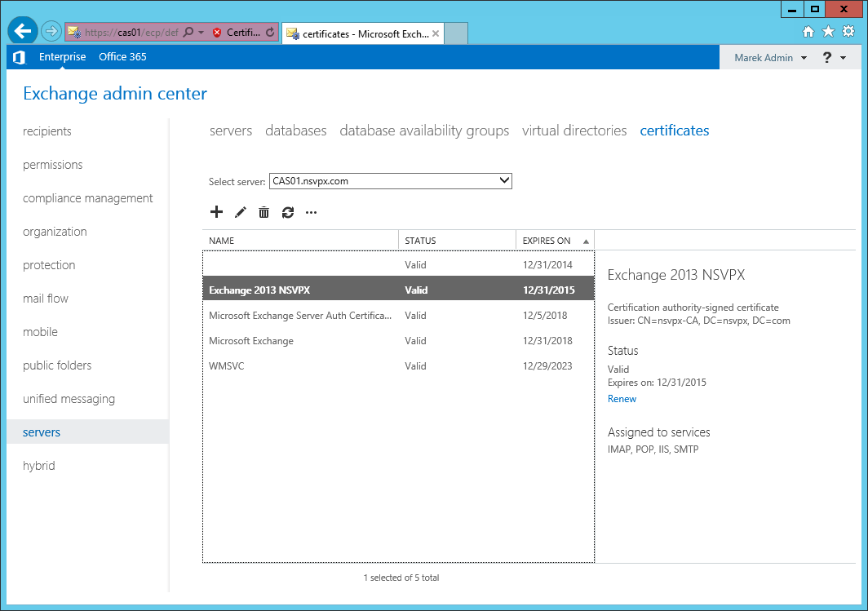Switch to the databases tab
The height and width of the screenshot is (611, 868).
click(x=295, y=131)
